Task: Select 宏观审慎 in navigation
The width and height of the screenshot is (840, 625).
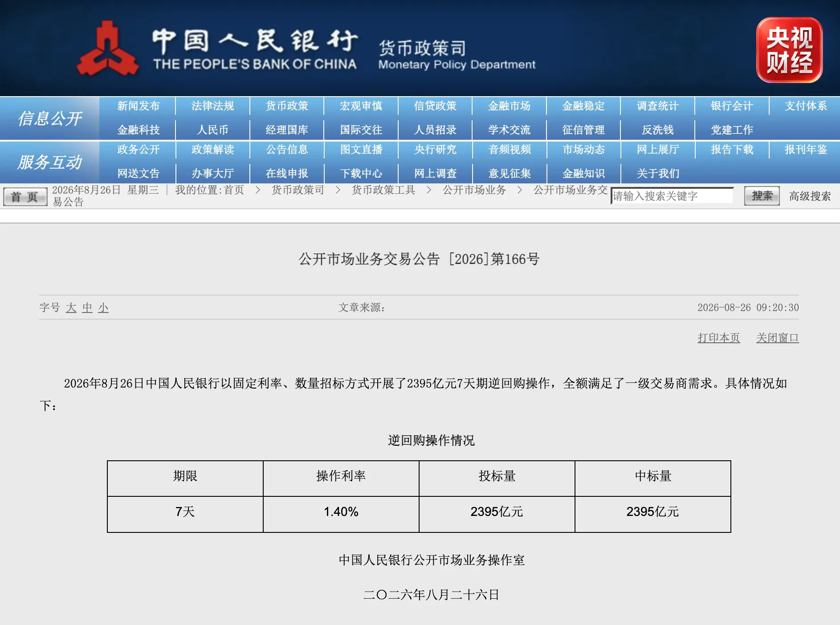Action: click(x=361, y=106)
